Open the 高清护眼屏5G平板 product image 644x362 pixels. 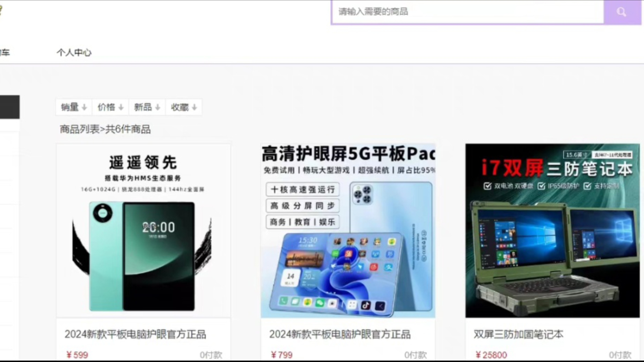coord(348,231)
